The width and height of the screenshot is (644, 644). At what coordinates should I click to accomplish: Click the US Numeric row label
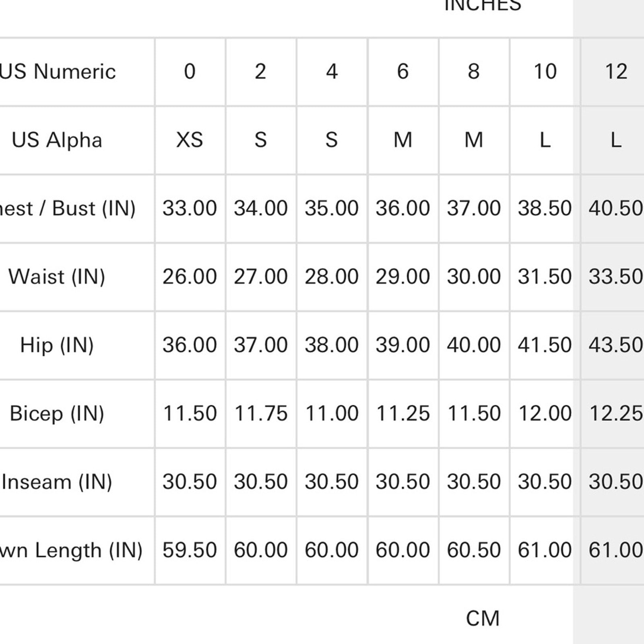pyautogui.click(x=58, y=72)
